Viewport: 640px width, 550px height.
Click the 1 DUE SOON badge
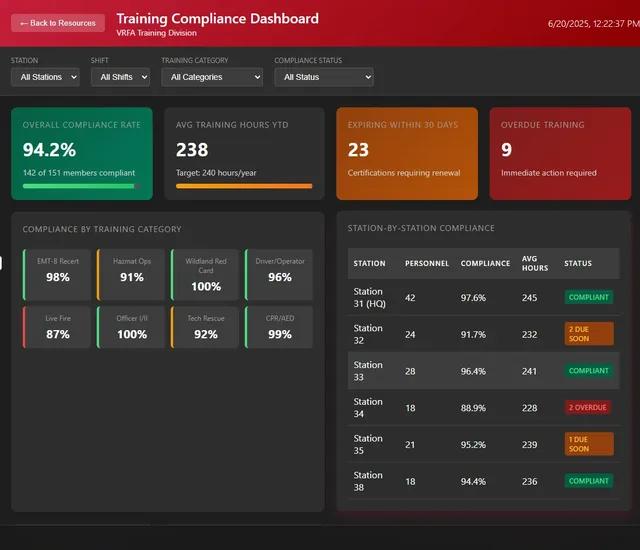589,444
